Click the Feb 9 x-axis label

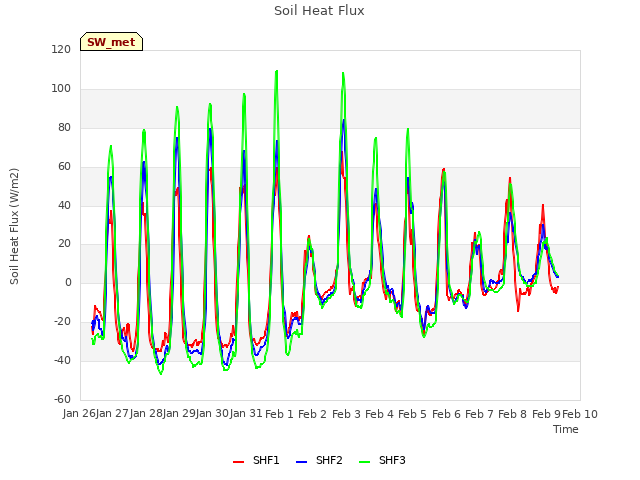[546, 414]
